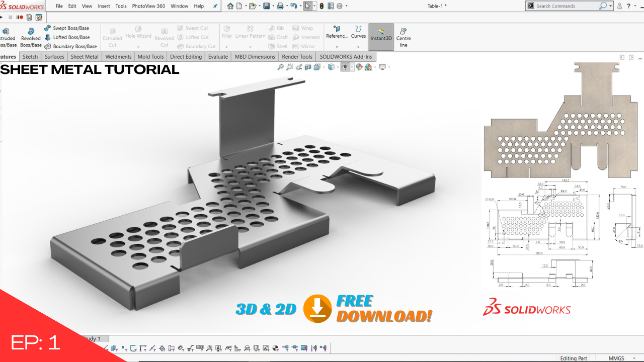The width and height of the screenshot is (644, 362).
Task: Click the Options gear icon
Action: point(340,6)
